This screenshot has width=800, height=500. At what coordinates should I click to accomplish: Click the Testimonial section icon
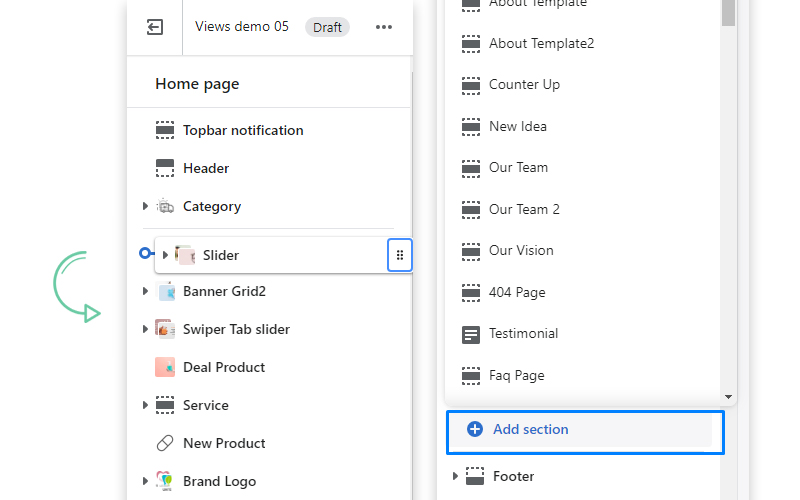coord(471,334)
